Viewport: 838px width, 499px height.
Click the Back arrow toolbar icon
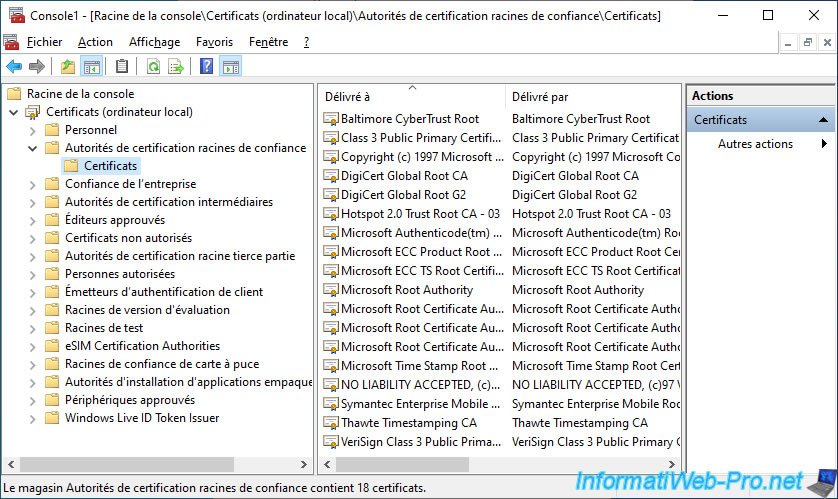[x=13, y=67]
